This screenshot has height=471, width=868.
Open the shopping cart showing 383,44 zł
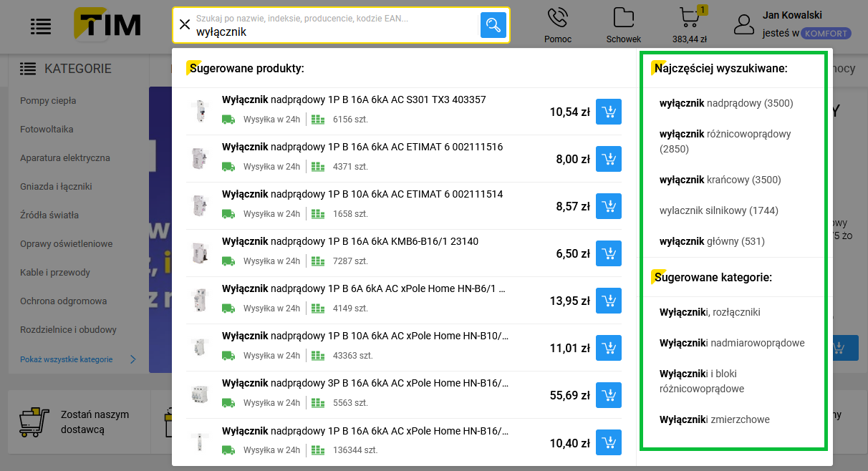coord(690,19)
